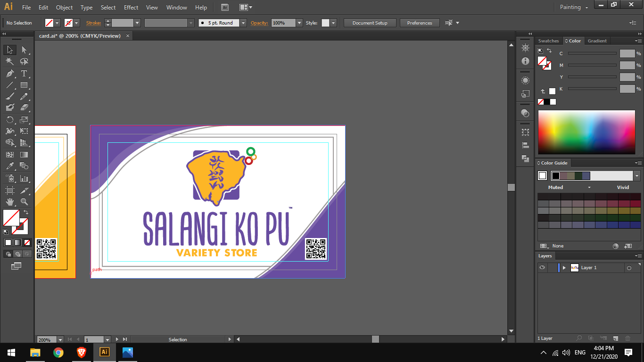Select the Direct Selection tool
644x362 pixels.
24,50
